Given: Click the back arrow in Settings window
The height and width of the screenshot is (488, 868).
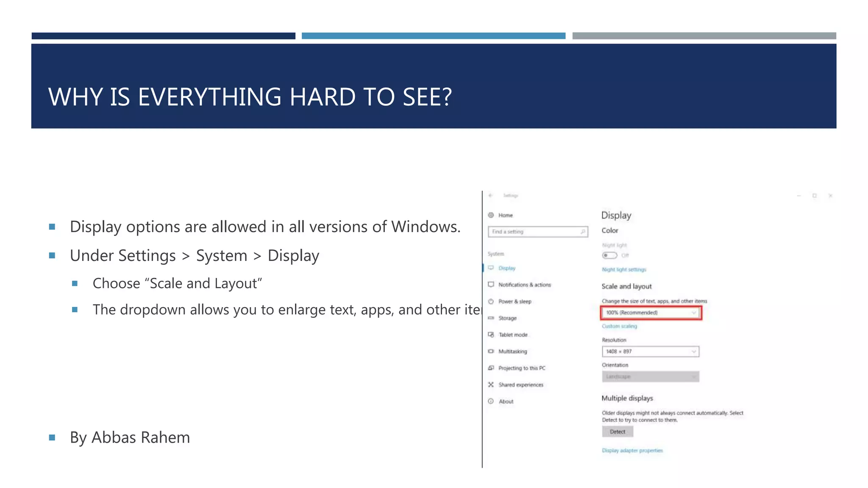Looking at the screenshot, I should click(x=490, y=196).
